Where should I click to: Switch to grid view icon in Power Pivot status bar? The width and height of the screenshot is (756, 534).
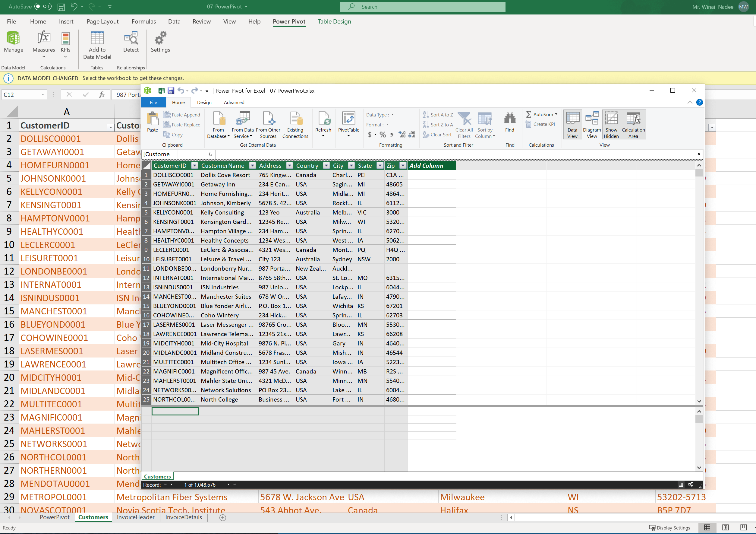(x=681, y=485)
